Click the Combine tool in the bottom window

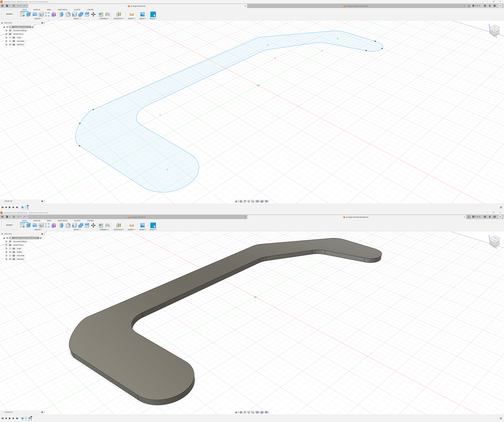81,225
